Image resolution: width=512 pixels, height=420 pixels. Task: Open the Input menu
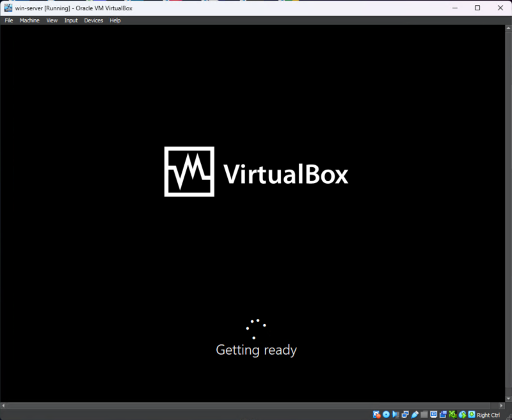[70, 20]
